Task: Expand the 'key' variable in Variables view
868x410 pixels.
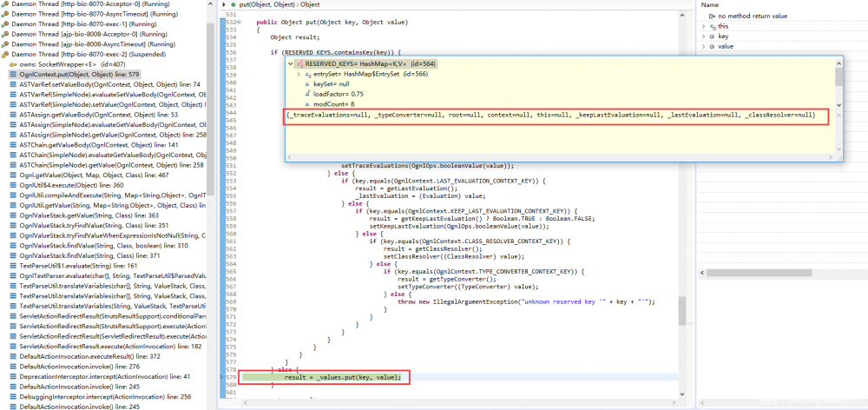Action: click(704, 36)
